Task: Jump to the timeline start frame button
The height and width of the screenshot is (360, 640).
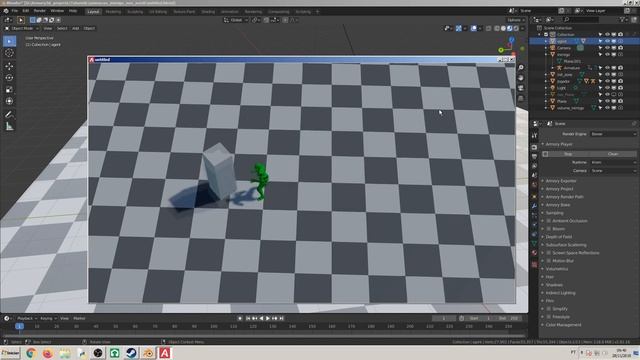Action: coord(248,318)
